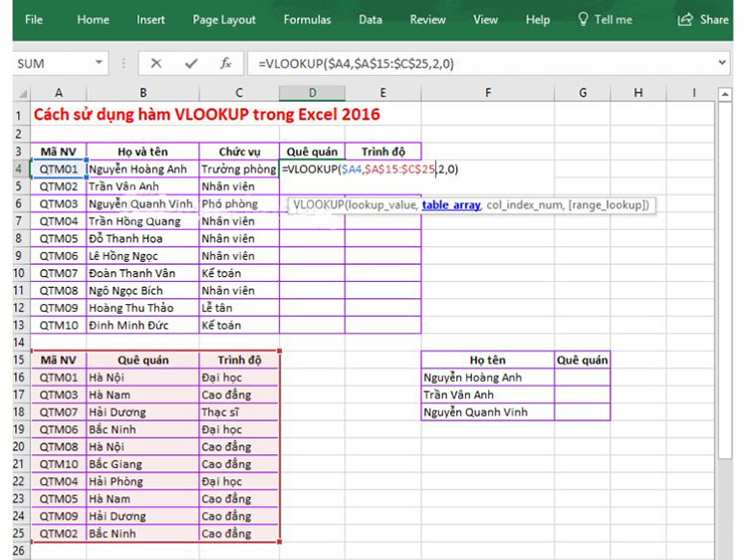
Task: Click cell 'QTM01' in row 4
Action: 58,169
